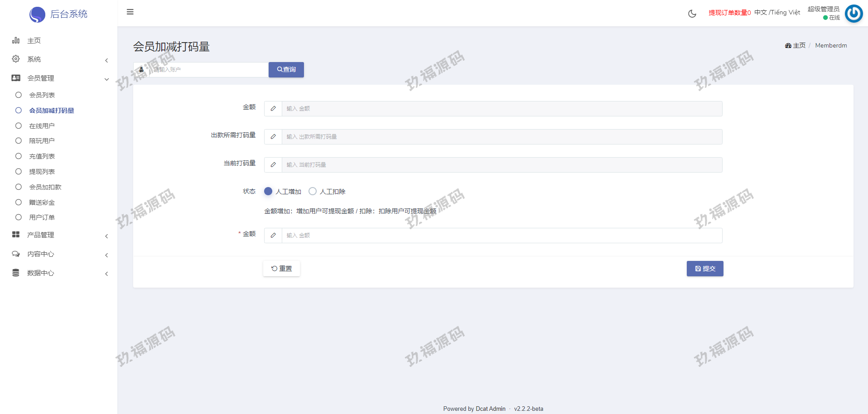Image resolution: width=868 pixels, height=414 pixels.
Task: Expand the 系统 menu chevron
Action: pyautogui.click(x=106, y=60)
